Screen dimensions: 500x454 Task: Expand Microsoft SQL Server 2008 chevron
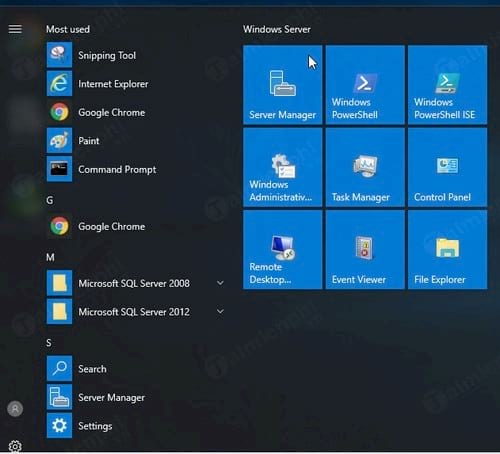click(220, 283)
